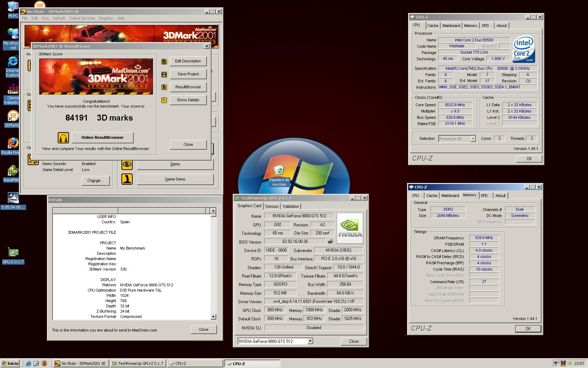The height and width of the screenshot is (368, 588).
Task: Switch to Sensors tab in GPU-Z
Action: point(272,206)
